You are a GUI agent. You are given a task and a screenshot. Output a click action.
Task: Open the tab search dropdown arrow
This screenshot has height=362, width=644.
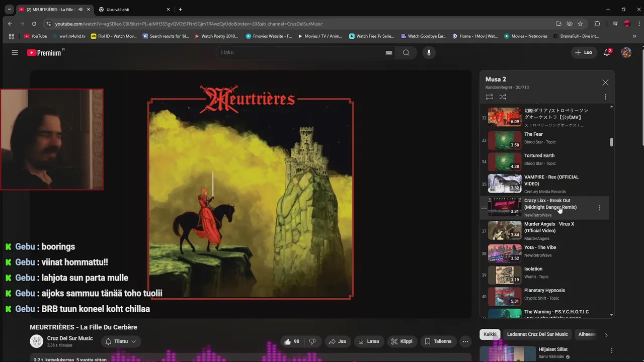(9, 9)
